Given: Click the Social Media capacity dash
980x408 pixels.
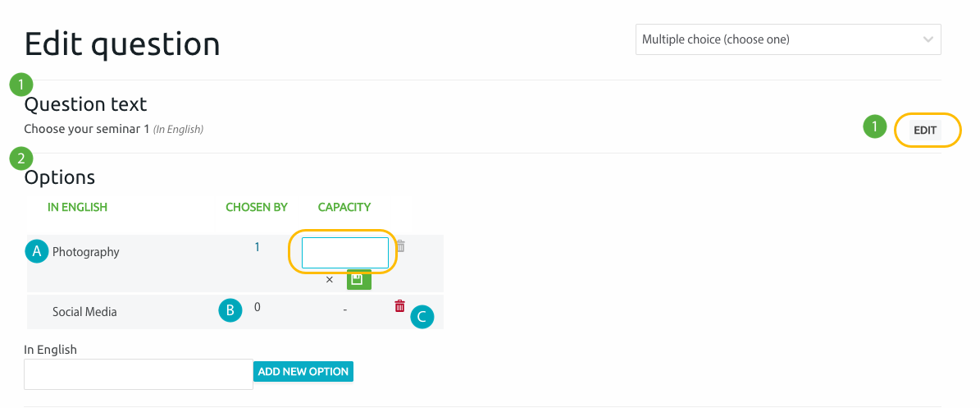Looking at the screenshot, I should [344, 309].
